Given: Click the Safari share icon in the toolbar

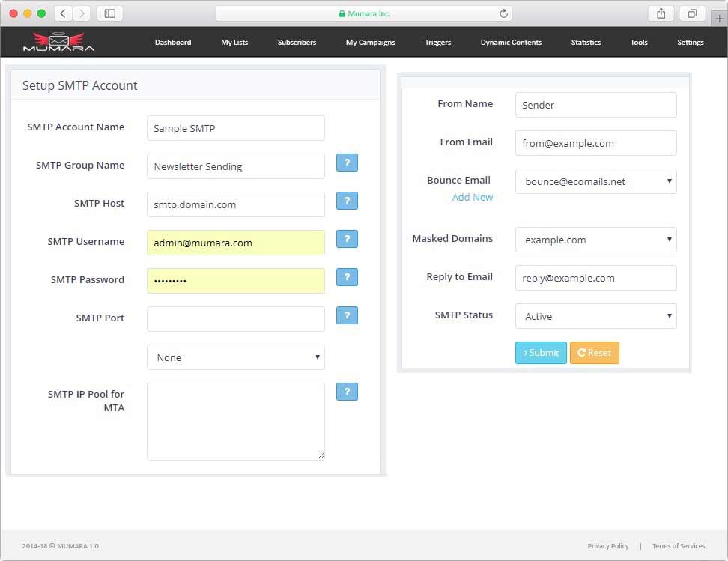Looking at the screenshot, I should click(x=661, y=13).
